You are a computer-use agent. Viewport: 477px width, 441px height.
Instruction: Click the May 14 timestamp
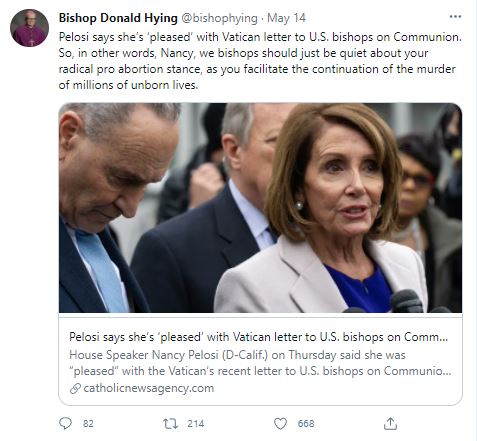[286, 18]
